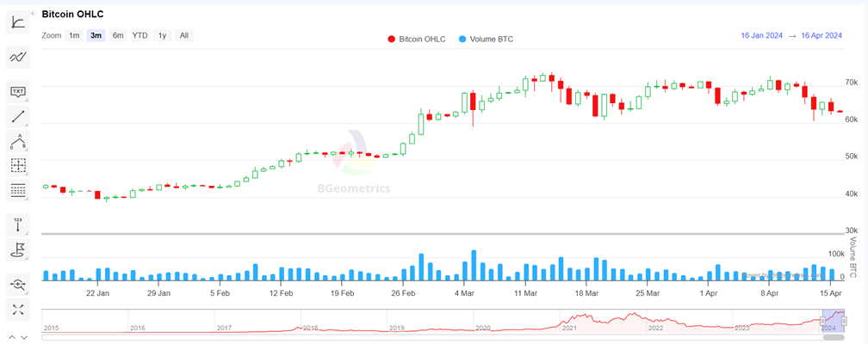The image size is (868, 344).
Task: Click the 26 Feb date label
Action: (x=404, y=292)
